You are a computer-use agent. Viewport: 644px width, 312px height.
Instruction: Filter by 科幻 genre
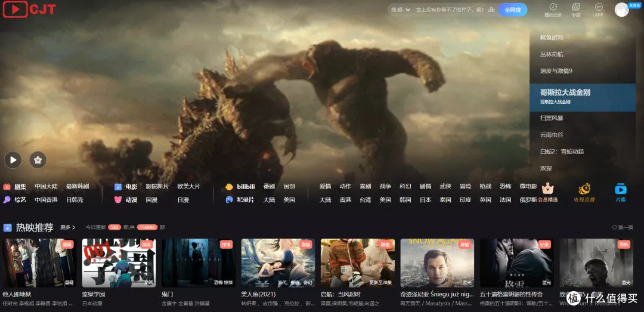405,187
